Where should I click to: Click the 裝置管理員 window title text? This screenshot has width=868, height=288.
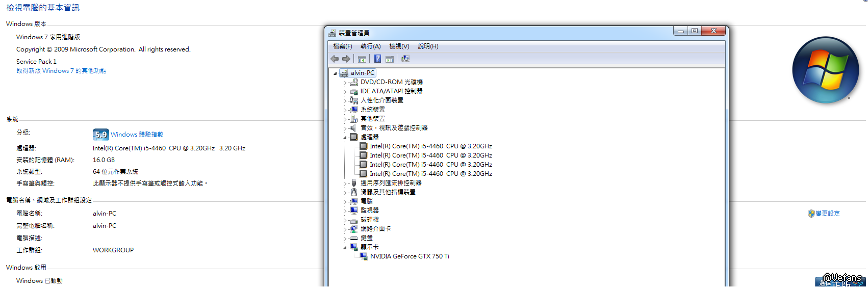click(x=354, y=33)
